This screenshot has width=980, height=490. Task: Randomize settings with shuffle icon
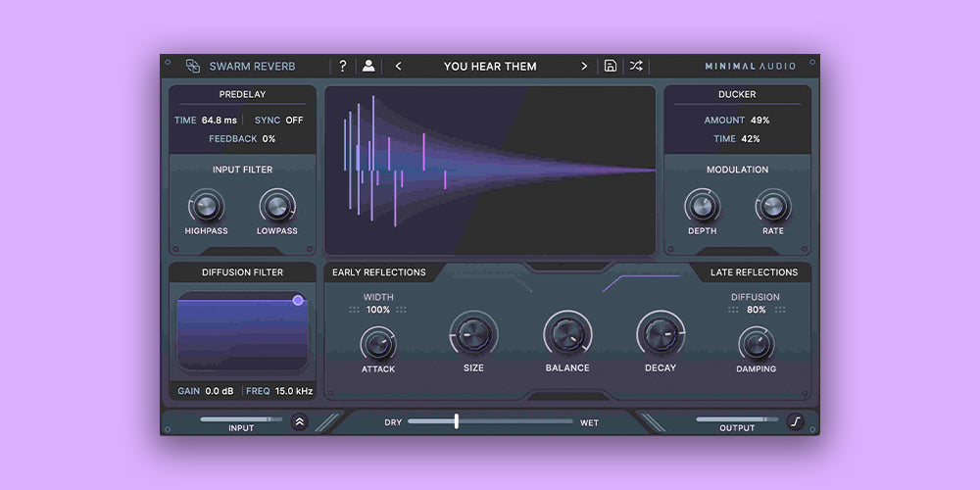pyautogui.click(x=636, y=66)
